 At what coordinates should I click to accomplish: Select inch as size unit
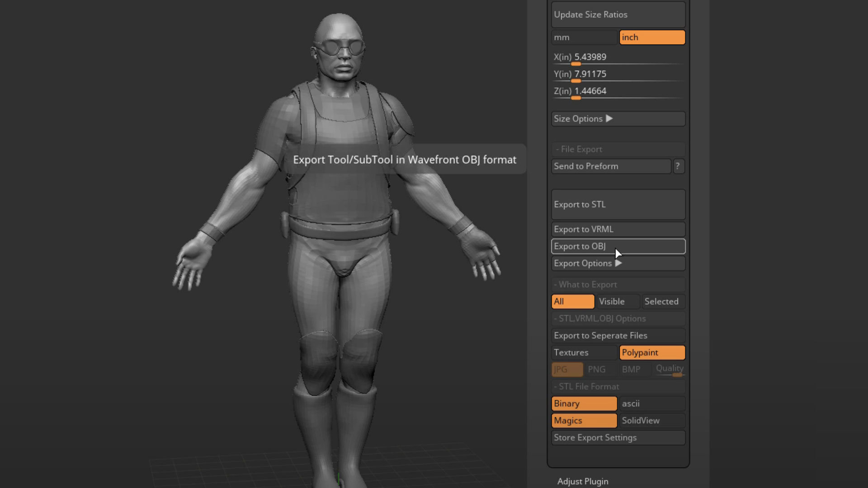point(652,38)
